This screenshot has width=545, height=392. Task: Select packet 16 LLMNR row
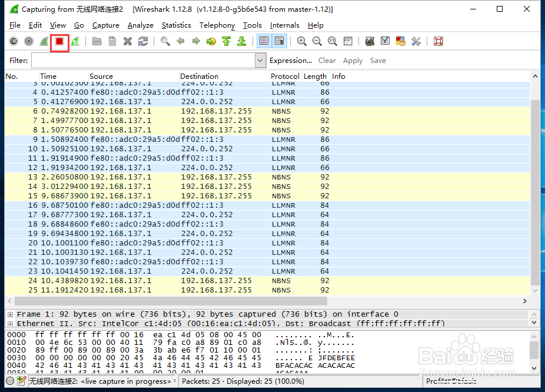click(x=267, y=205)
